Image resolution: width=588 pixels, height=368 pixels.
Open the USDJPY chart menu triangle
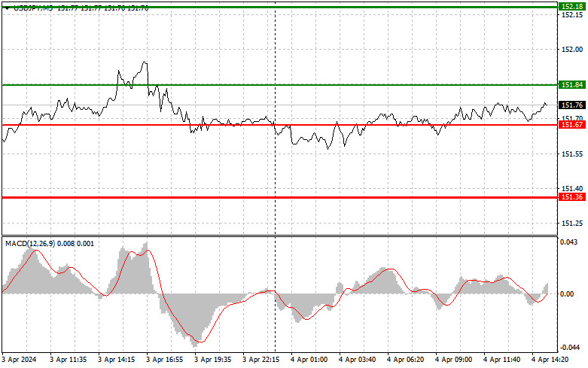(7, 8)
